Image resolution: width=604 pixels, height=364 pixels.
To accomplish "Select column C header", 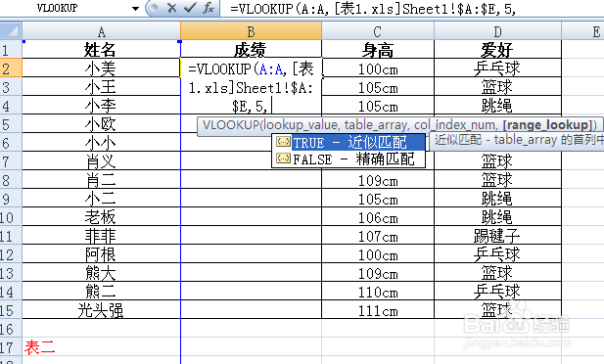I will (x=378, y=31).
